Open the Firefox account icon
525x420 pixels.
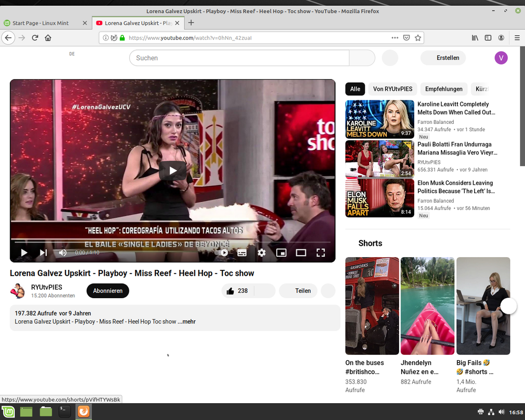click(x=501, y=38)
